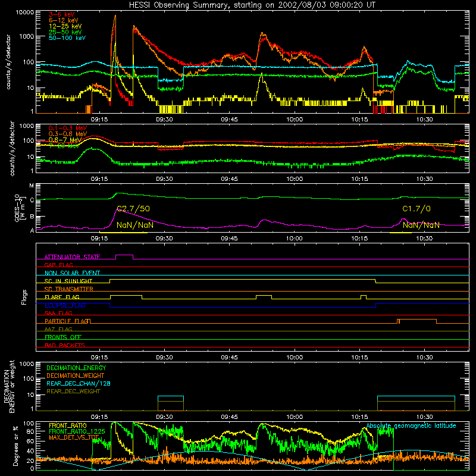Select the GAP_FLAG label
The image size is (476, 476).
point(58,265)
